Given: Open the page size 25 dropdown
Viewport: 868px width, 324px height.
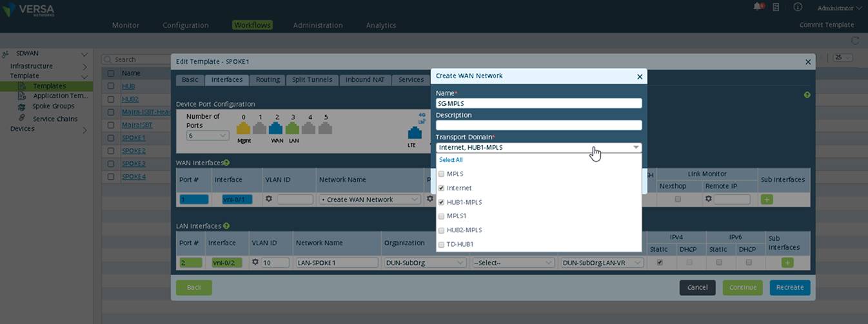Looking at the screenshot, I should [x=843, y=57].
